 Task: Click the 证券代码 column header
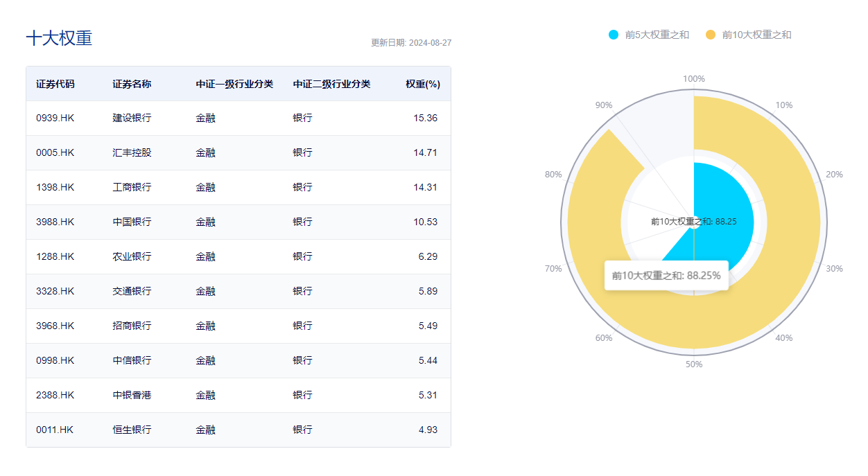(55, 84)
